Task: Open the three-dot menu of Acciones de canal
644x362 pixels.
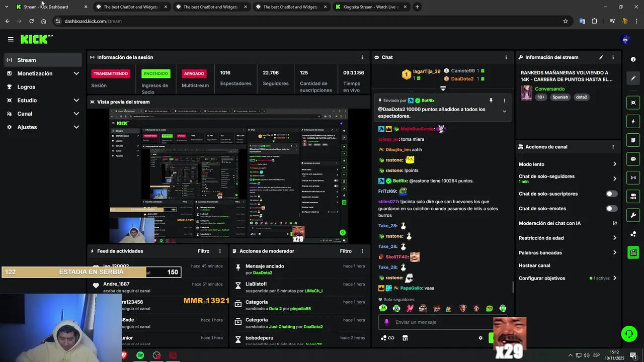Action: (613, 147)
